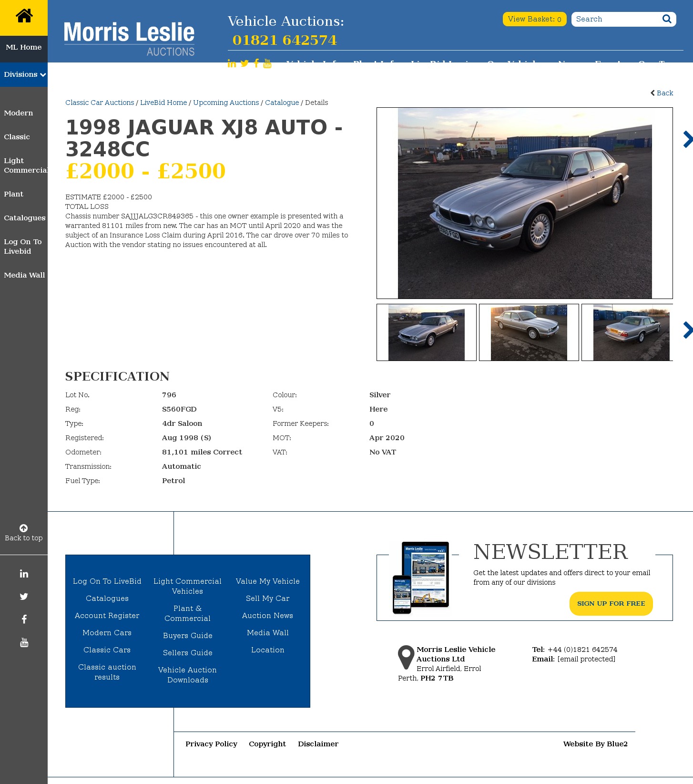693x784 pixels.
Task: Select first car thumbnail
Action: pyautogui.click(x=427, y=332)
